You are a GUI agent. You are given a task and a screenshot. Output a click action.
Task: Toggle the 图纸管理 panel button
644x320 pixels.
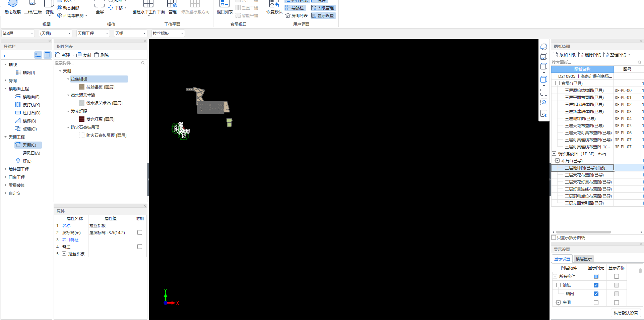click(323, 8)
